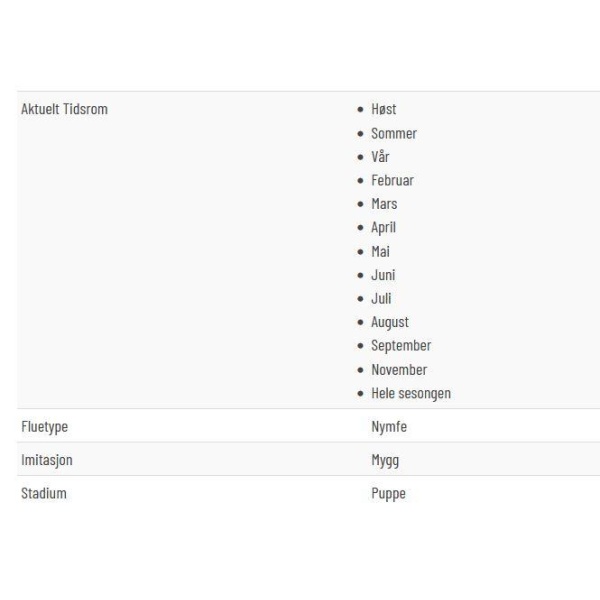Click the Høst list item
Viewport: 600px width, 600px height.
point(383,109)
